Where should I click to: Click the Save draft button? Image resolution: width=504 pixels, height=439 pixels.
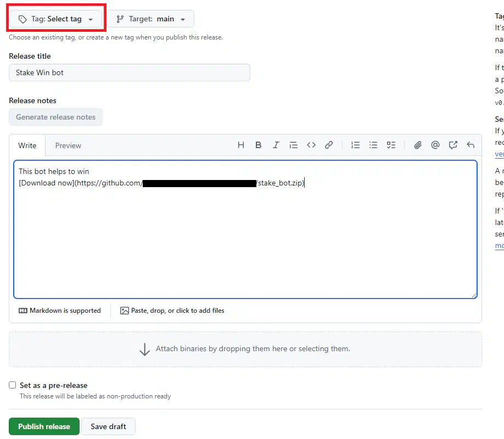108,426
